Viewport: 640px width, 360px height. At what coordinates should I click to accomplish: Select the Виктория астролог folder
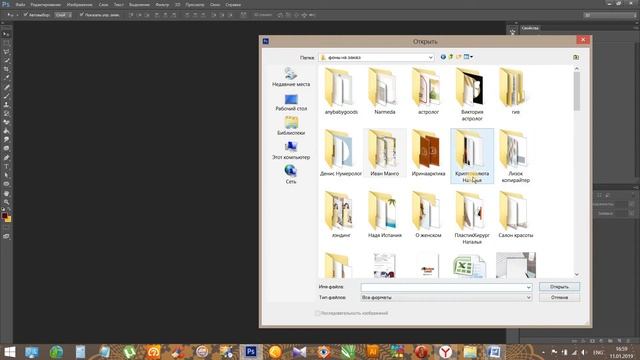click(472, 95)
